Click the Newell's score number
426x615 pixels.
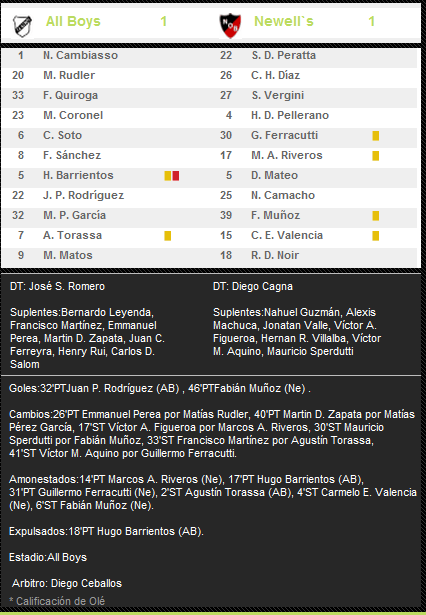pyautogui.click(x=371, y=21)
